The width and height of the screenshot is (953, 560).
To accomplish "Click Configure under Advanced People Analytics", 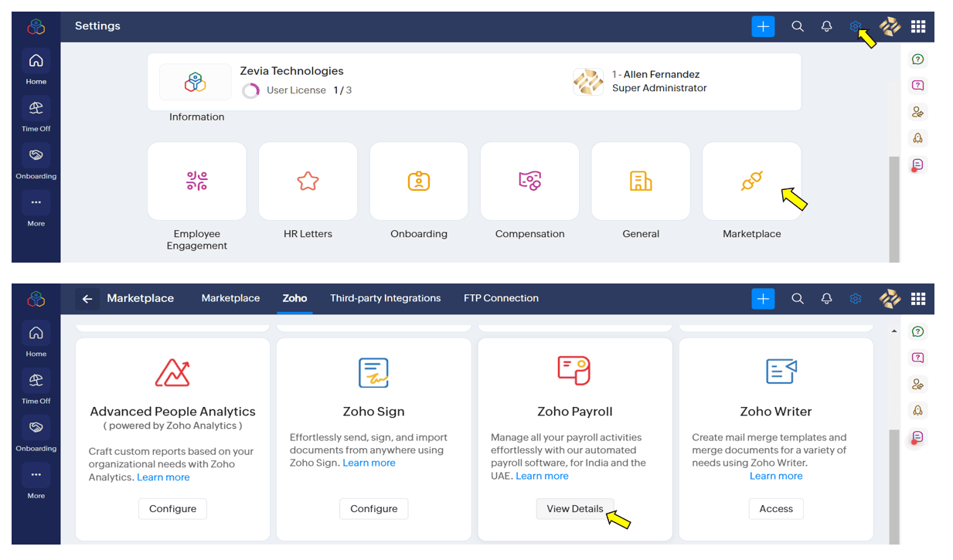I will tap(173, 509).
